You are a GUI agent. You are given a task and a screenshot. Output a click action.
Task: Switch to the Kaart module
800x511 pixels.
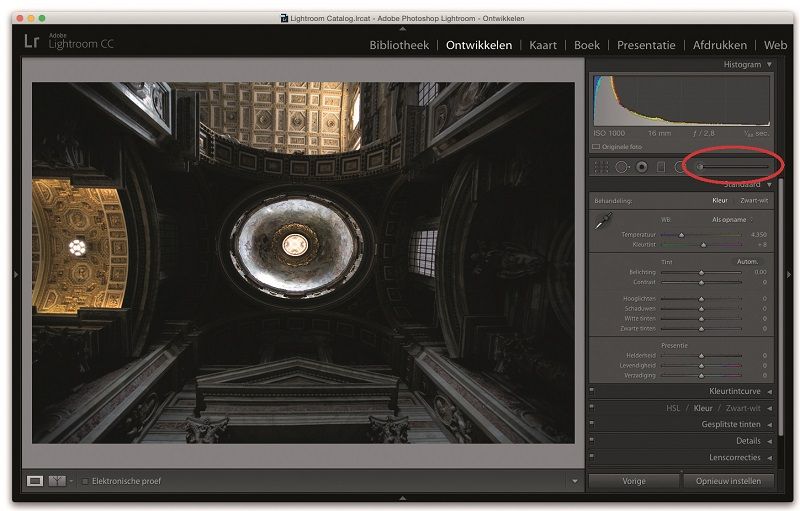coord(543,45)
